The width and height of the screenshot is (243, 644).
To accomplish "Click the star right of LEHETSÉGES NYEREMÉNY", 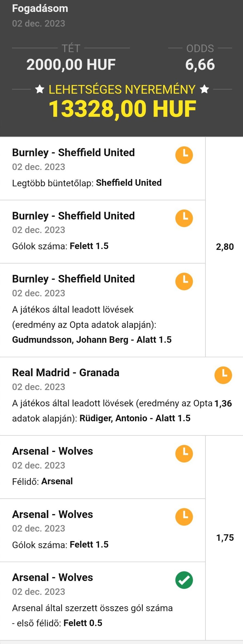I will pyautogui.click(x=204, y=89).
